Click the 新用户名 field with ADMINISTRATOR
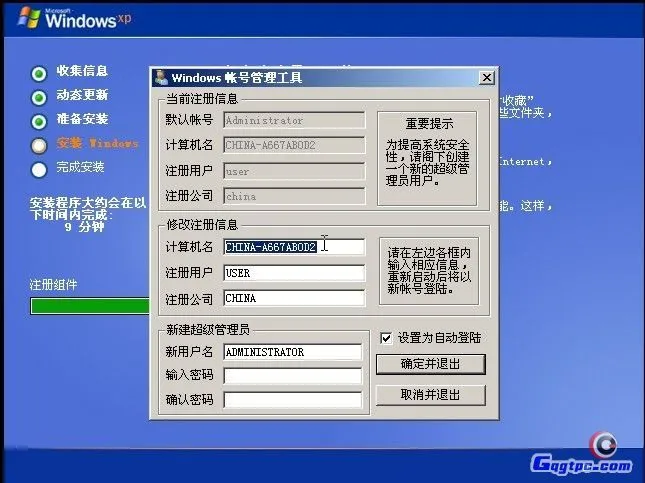The height and width of the screenshot is (483, 645). [293, 352]
